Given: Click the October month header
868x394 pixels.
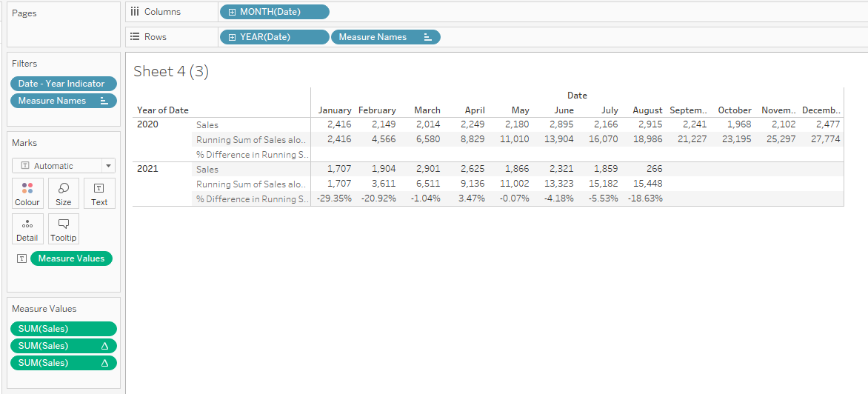Looking at the screenshot, I should pyautogui.click(x=735, y=110).
